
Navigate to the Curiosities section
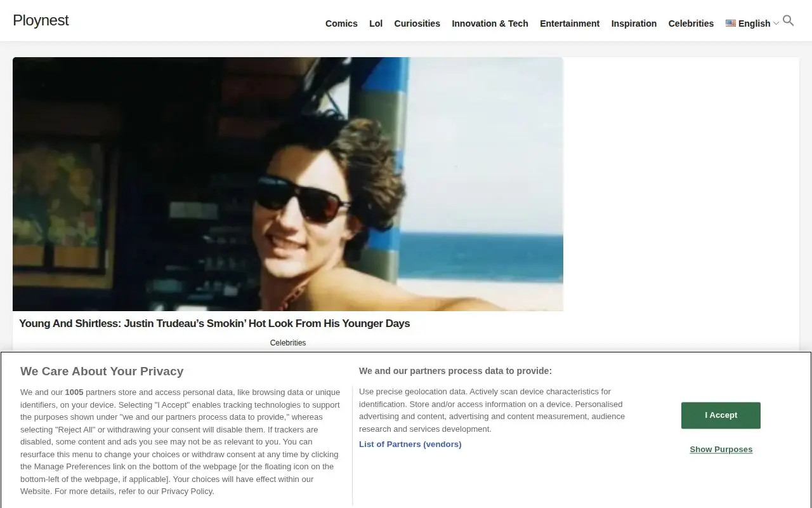417,23
